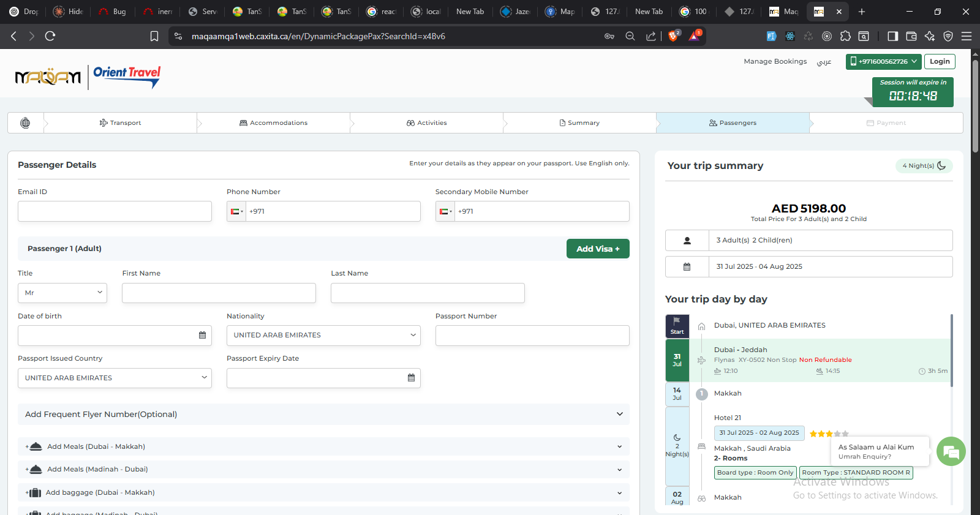Expand Add Meals (Dubai - Makkah) section
This screenshot has height=515, width=980.
(323, 446)
